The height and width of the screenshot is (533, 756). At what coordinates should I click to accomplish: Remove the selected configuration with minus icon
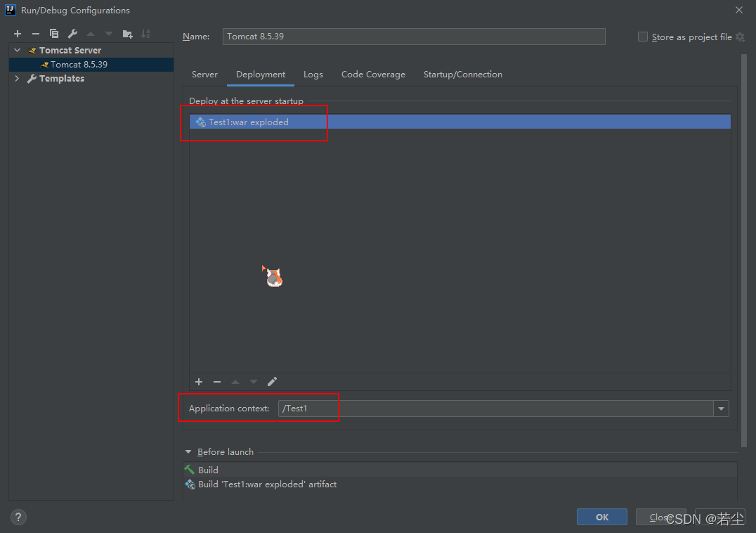[x=36, y=34]
